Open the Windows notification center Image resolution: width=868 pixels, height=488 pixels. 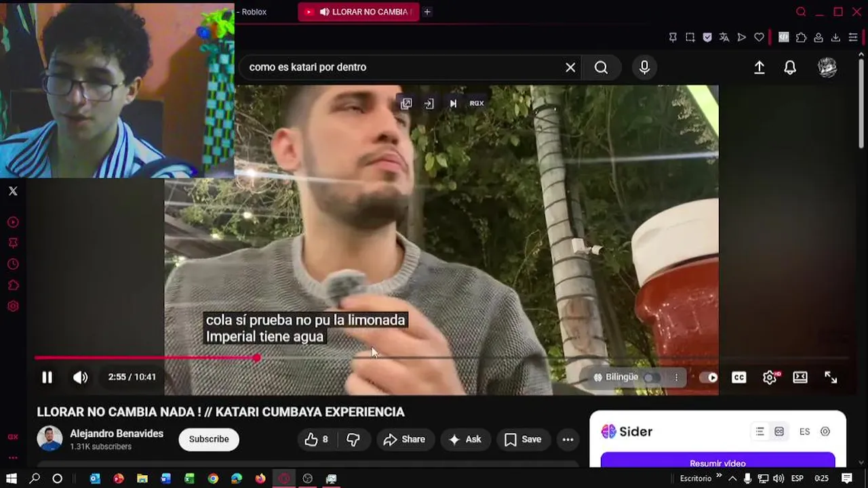pyautogui.click(x=847, y=479)
